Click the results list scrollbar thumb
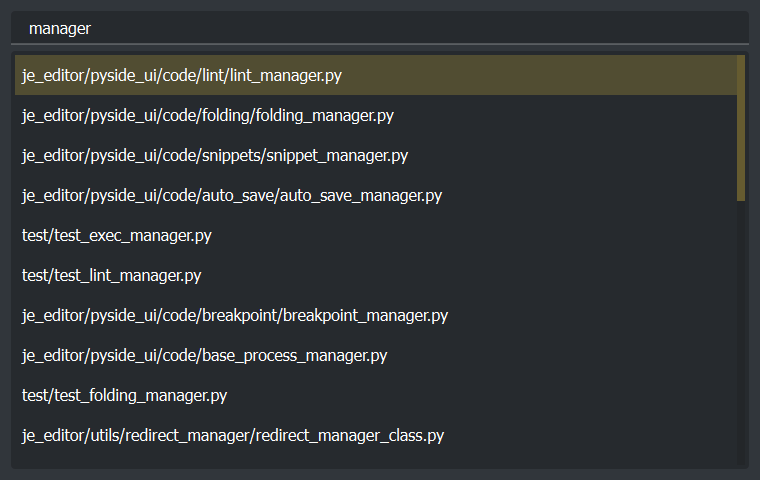 [x=741, y=128]
